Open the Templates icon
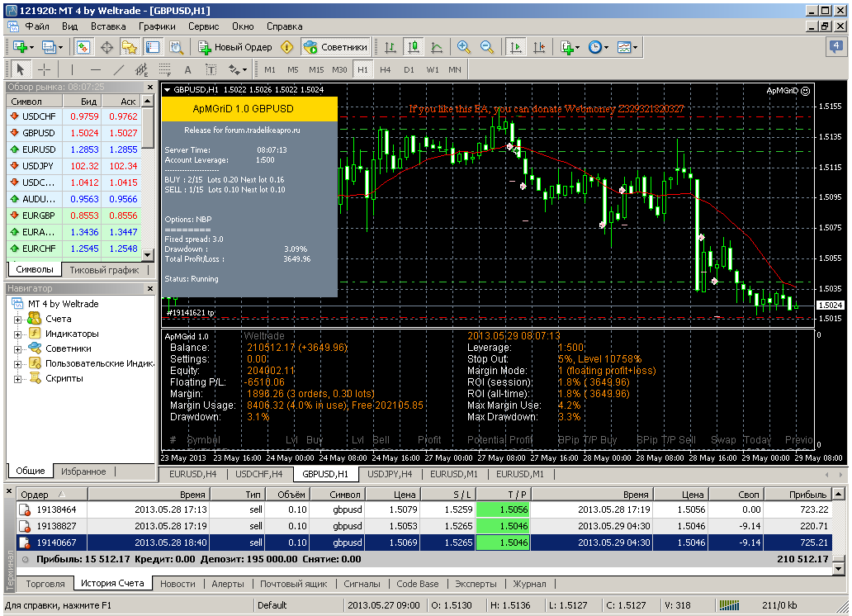 pyautogui.click(x=624, y=47)
